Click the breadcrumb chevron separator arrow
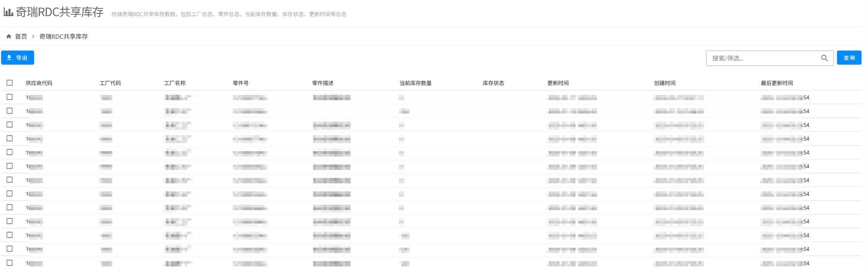 point(33,36)
